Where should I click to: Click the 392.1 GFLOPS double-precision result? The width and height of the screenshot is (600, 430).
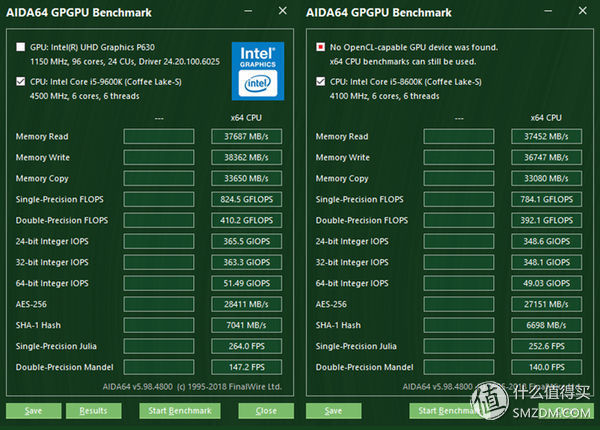point(546,220)
